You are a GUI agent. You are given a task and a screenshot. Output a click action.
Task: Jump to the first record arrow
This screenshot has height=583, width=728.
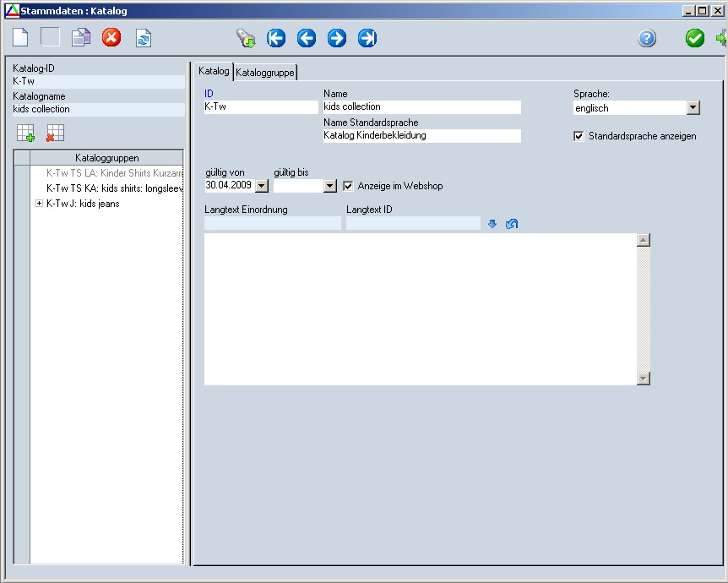276,38
